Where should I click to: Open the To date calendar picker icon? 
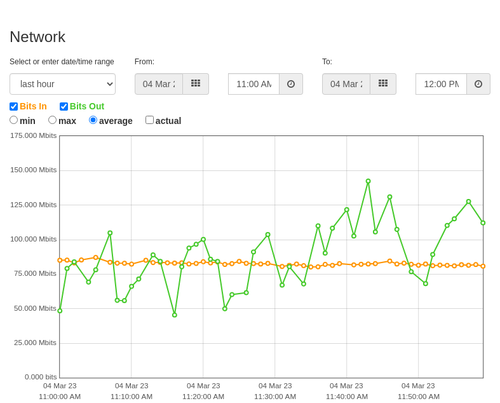point(383,84)
